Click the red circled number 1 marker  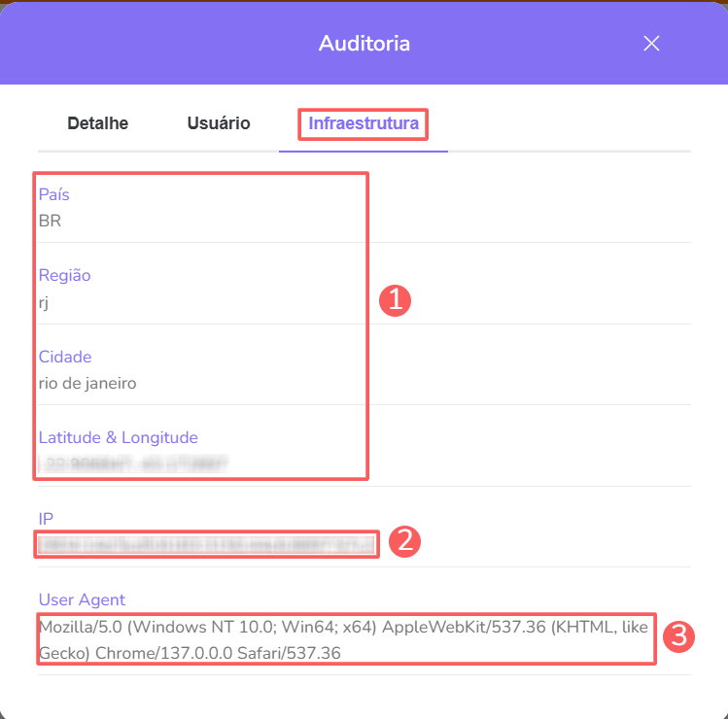tap(396, 301)
